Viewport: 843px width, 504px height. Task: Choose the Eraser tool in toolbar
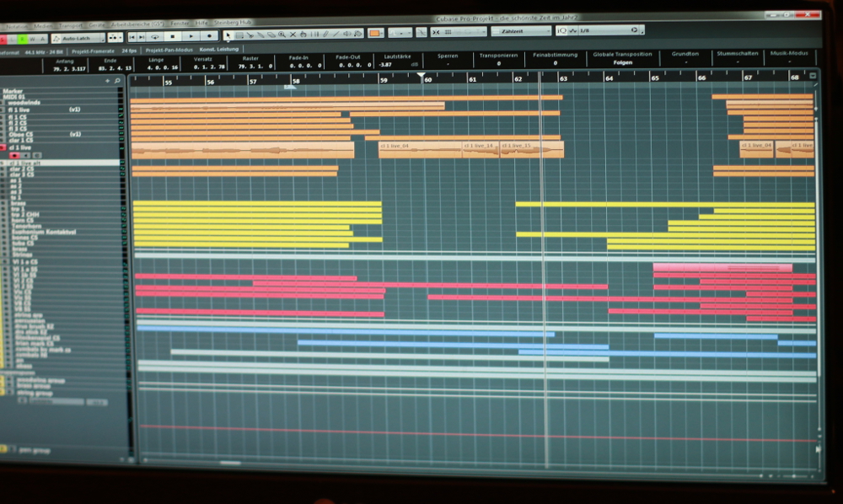click(271, 35)
